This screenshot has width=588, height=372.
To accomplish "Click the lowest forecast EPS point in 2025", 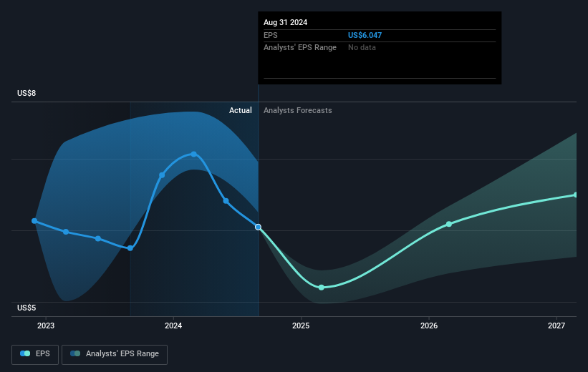I will click(322, 288).
